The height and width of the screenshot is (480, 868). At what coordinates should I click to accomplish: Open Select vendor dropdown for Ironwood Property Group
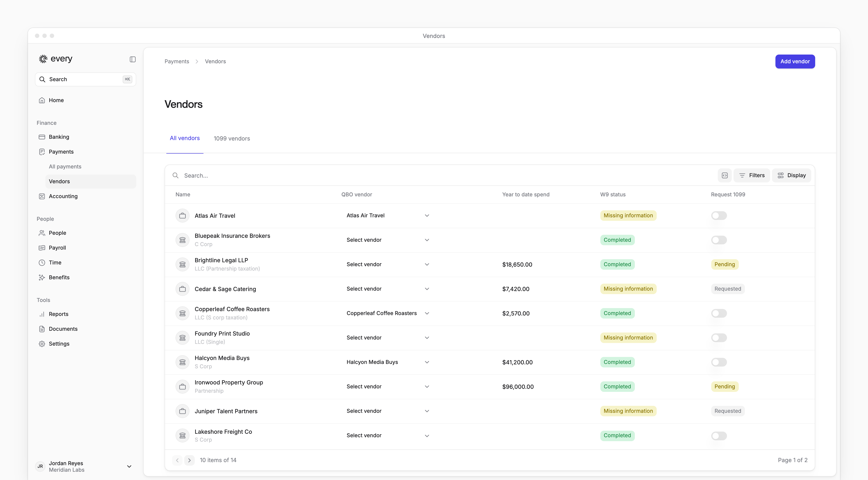click(x=388, y=386)
